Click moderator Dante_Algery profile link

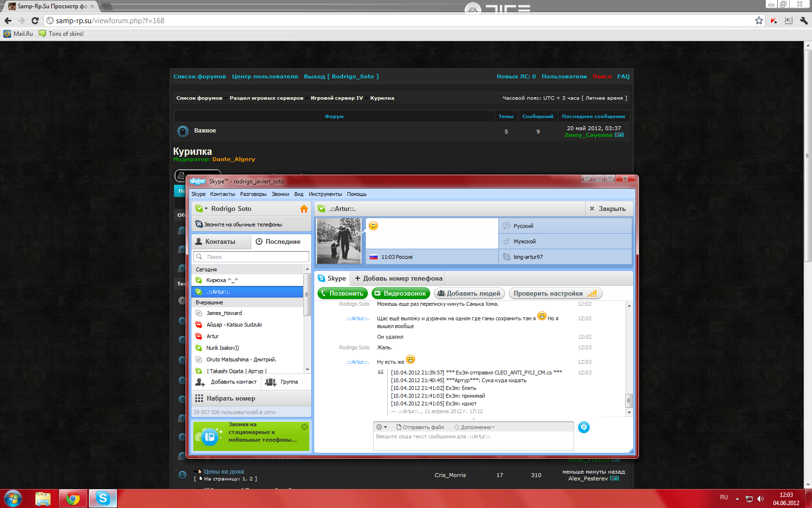(233, 159)
